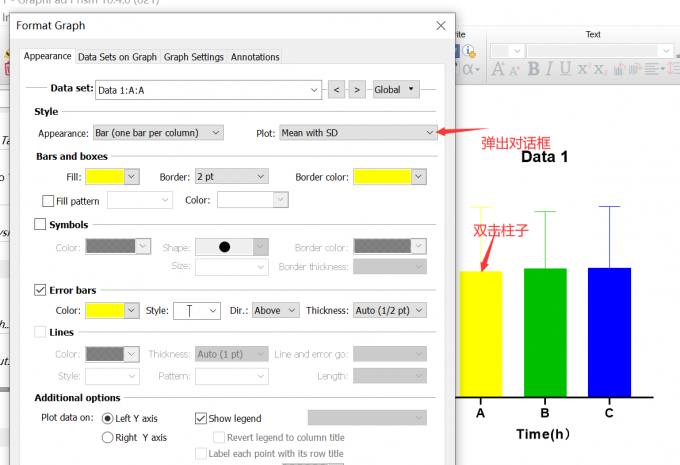
Task: Open the Plot 'Mean with SD' dropdown
Action: click(358, 132)
